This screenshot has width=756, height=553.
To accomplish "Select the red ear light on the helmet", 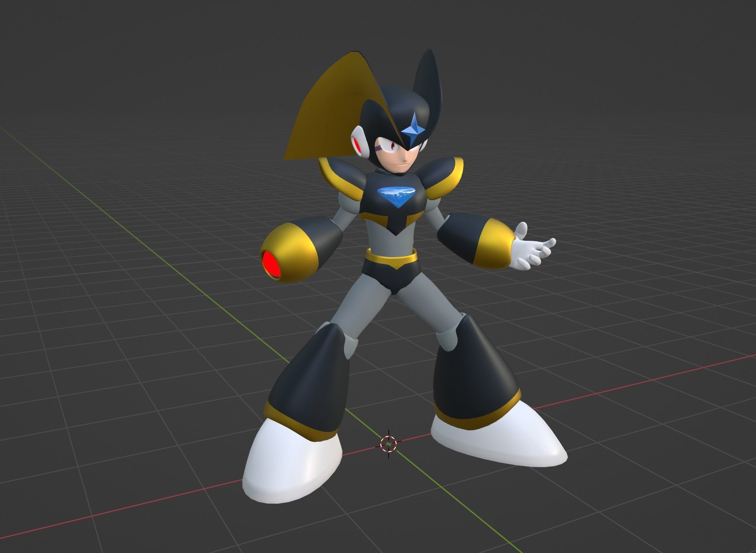I will click(358, 145).
